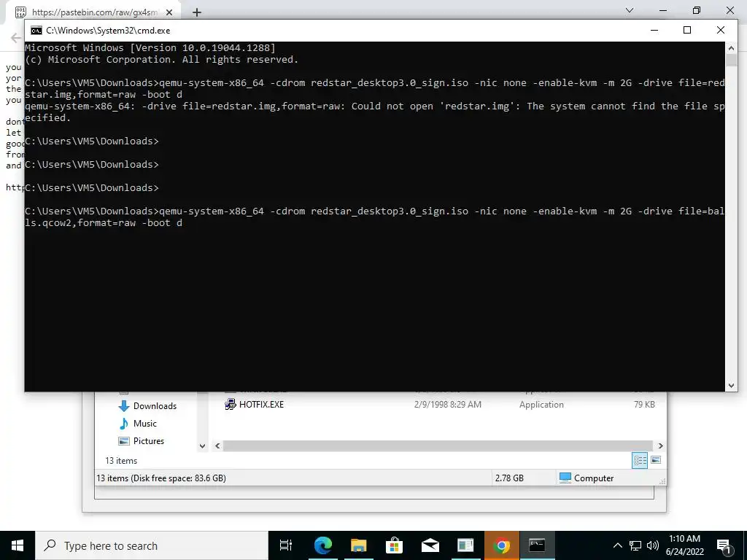This screenshot has width=747, height=560.
Task: Click the taskbar search box
Action: 152,545
